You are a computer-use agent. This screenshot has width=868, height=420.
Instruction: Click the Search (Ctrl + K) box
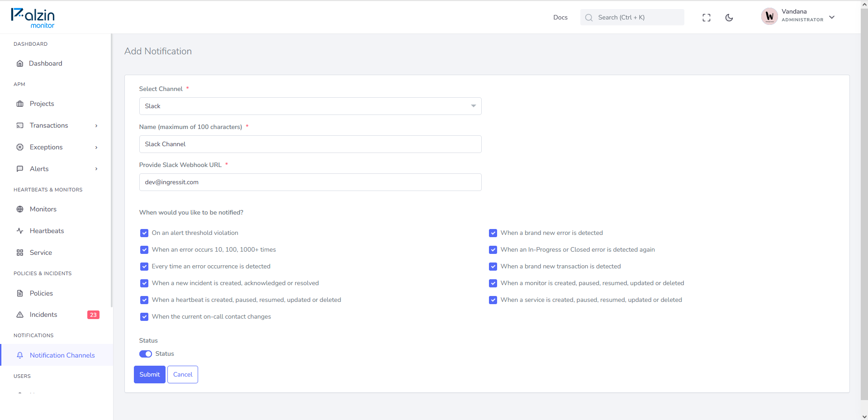point(632,17)
